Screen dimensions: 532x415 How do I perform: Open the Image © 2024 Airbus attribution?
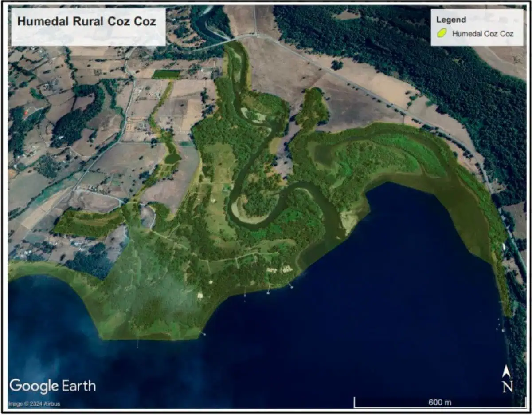35,404
